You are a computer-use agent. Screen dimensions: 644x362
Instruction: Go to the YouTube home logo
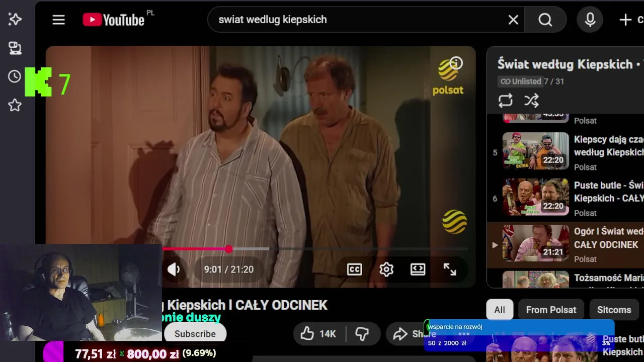(x=114, y=20)
